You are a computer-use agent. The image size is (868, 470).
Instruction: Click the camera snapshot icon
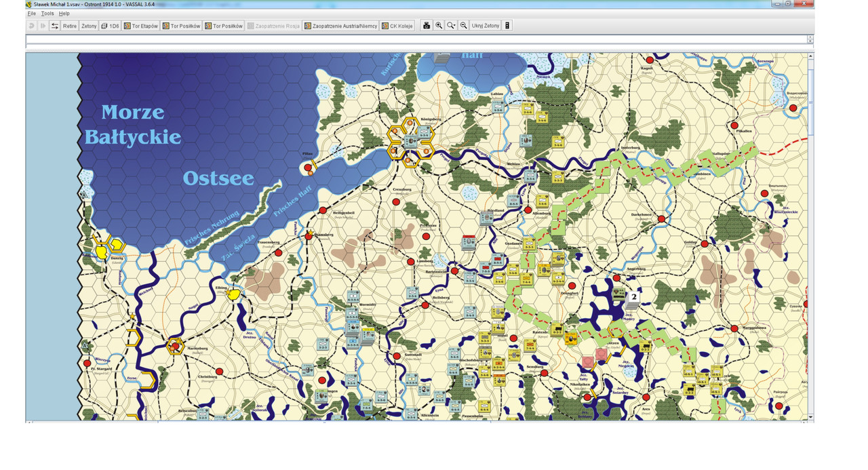tap(427, 26)
